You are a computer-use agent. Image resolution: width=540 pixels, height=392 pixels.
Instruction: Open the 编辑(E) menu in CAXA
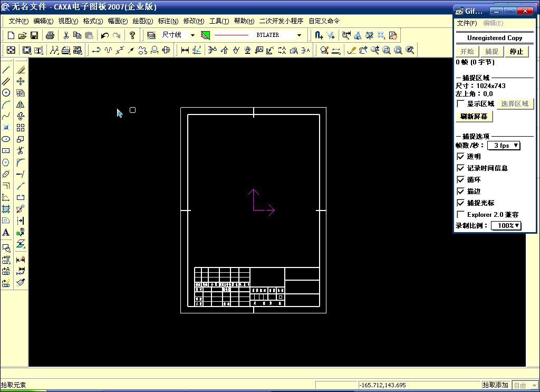(43, 21)
